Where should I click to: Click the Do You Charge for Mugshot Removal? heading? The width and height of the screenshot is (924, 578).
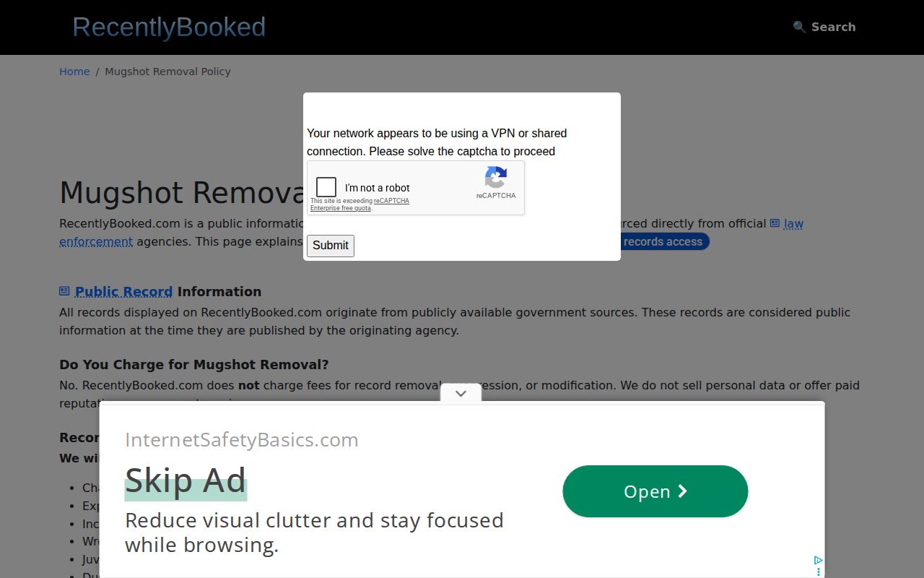(194, 365)
